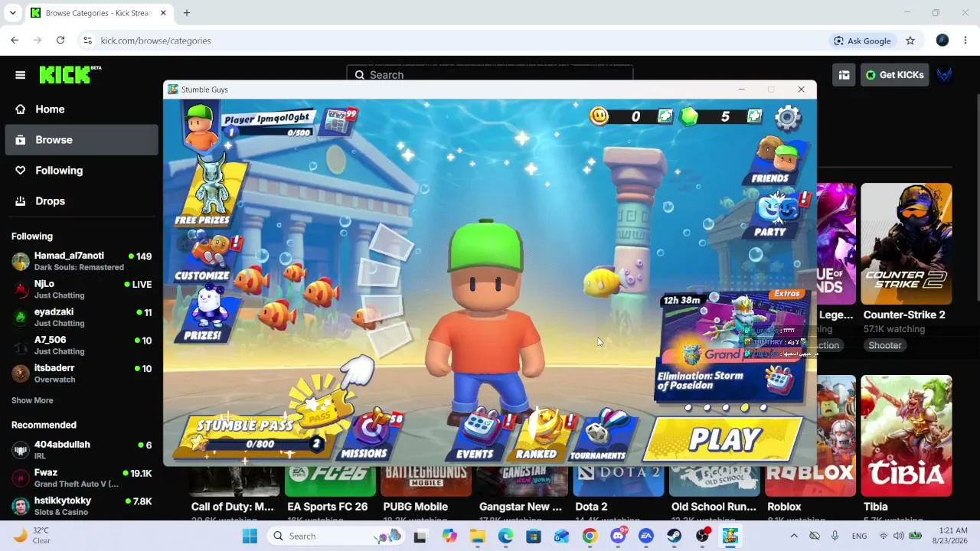The width and height of the screenshot is (980, 551).
Task: Open the Windows Start menu
Action: (x=250, y=536)
